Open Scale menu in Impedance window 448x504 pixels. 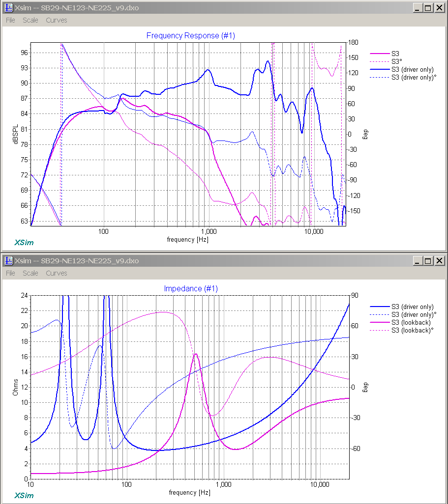click(x=30, y=273)
